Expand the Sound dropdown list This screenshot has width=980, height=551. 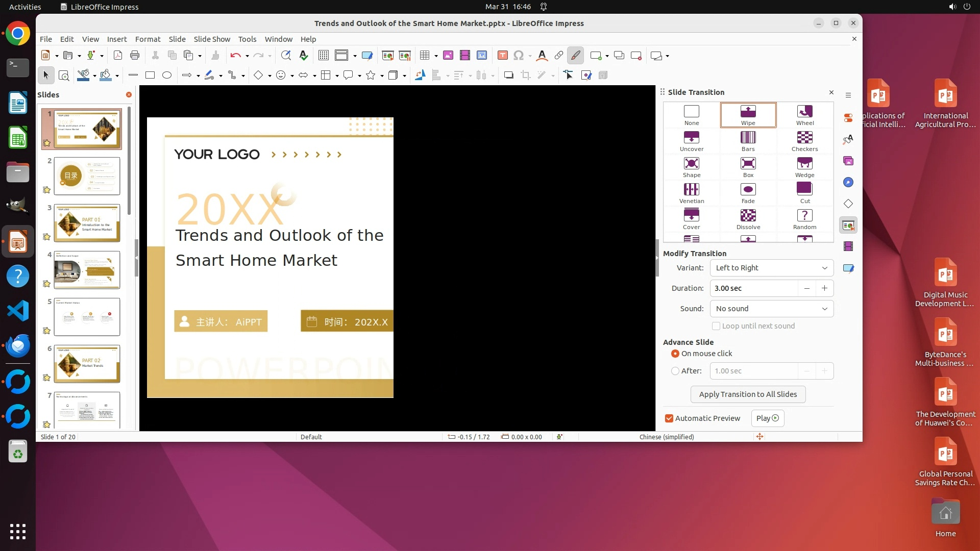(771, 309)
